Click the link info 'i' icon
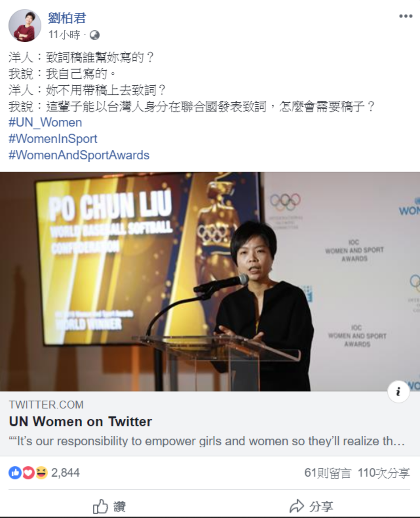The width and height of the screenshot is (420, 518). (x=398, y=391)
